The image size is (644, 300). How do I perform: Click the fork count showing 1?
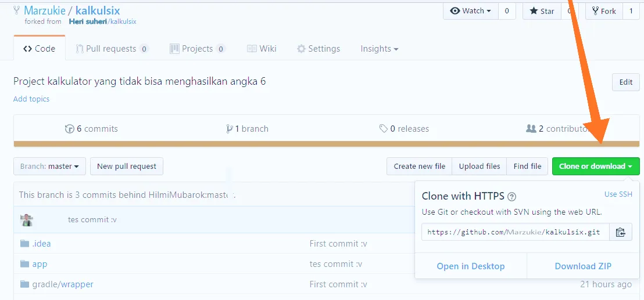point(631,11)
